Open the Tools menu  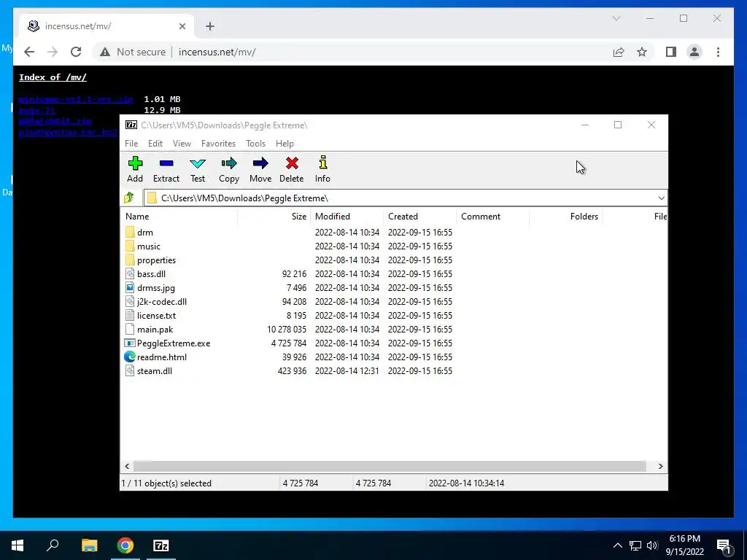point(256,144)
